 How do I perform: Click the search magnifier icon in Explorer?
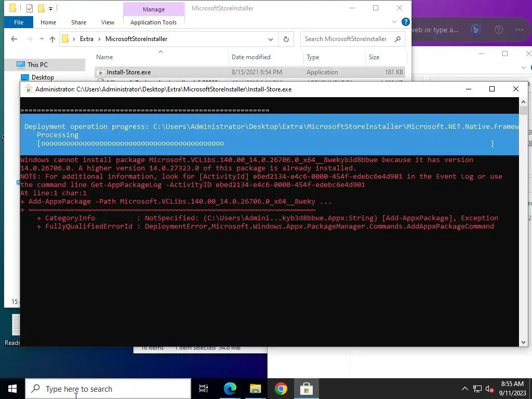point(397,39)
